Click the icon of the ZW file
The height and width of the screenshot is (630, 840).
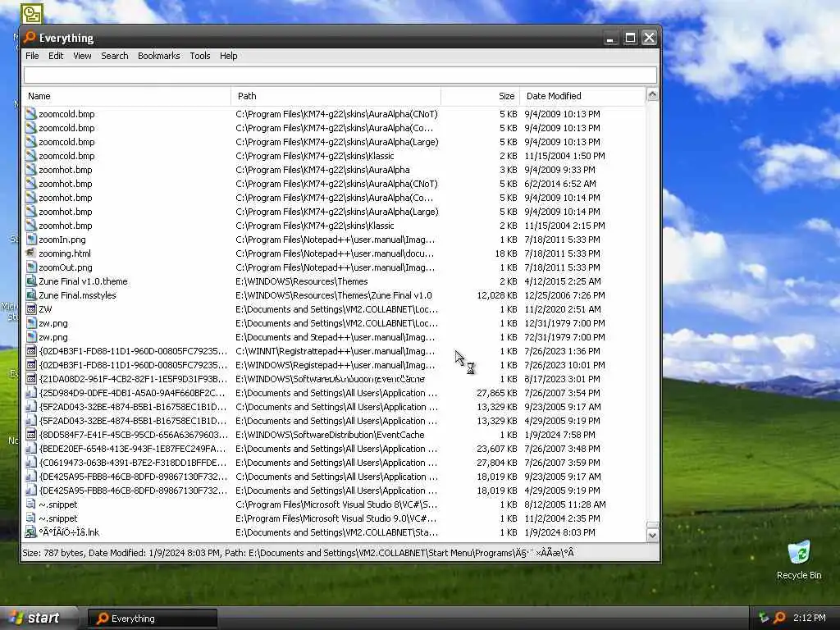pos(31,309)
